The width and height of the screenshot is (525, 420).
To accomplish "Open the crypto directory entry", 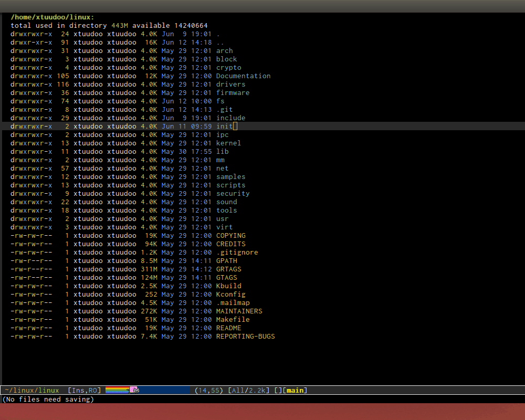I will (x=228, y=68).
